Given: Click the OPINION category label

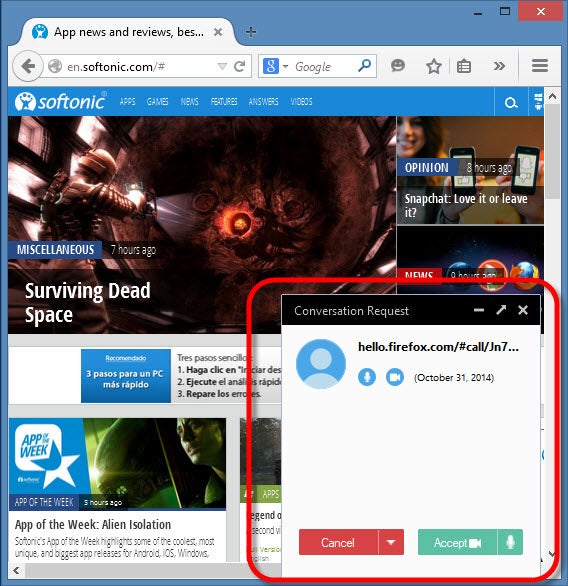Looking at the screenshot, I should click(426, 168).
